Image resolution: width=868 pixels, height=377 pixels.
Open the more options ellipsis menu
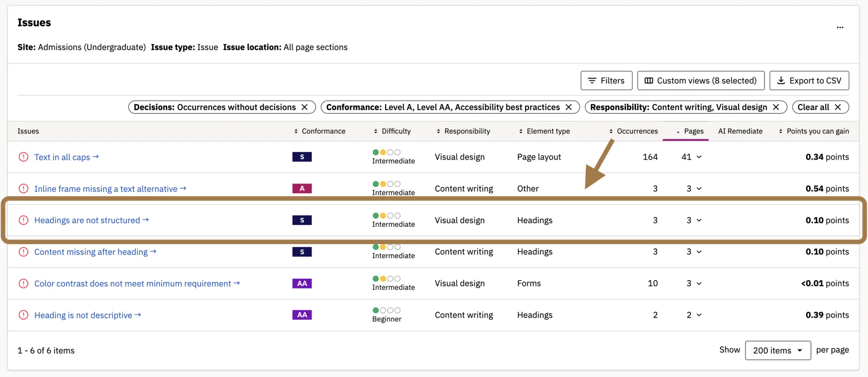coord(840,27)
